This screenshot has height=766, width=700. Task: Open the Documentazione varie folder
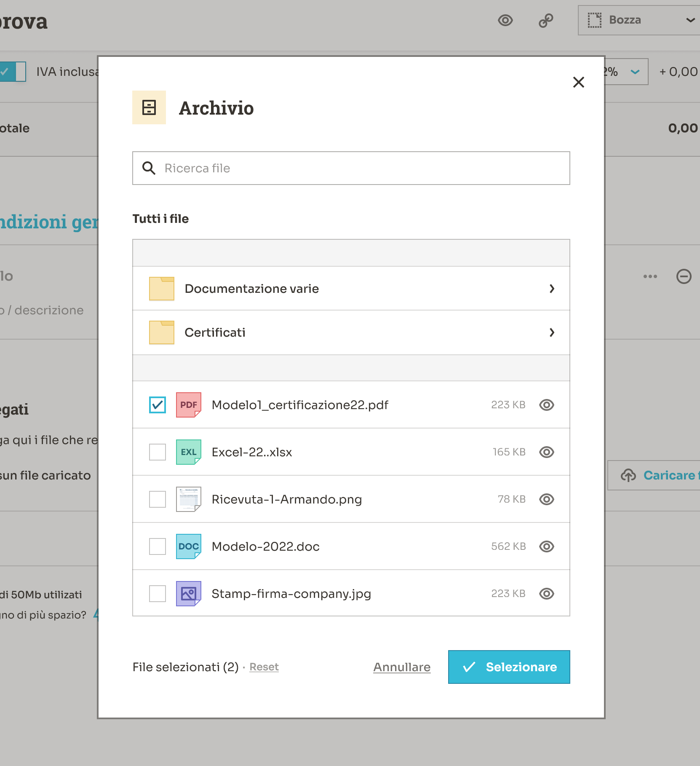point(351,289)
